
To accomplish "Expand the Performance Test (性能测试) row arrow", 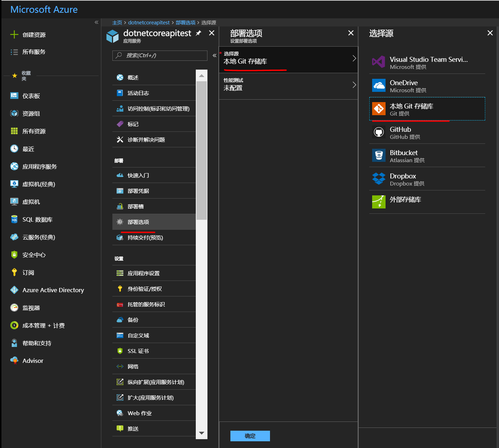I will [354, 85].
